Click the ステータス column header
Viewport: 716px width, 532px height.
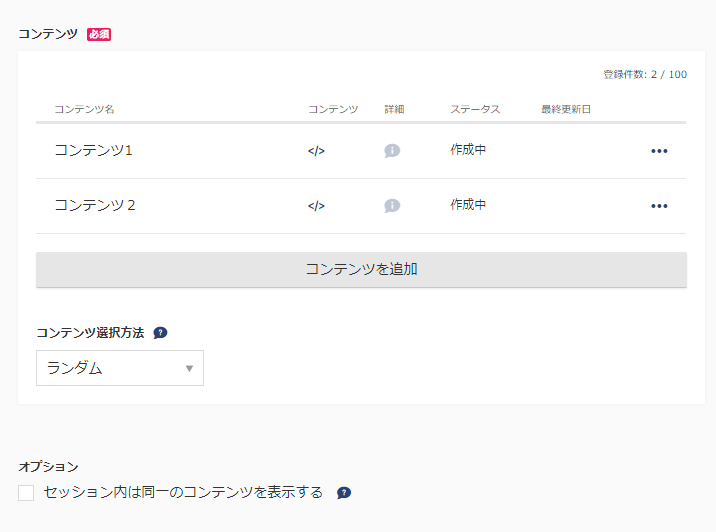[x=475, y=110]
